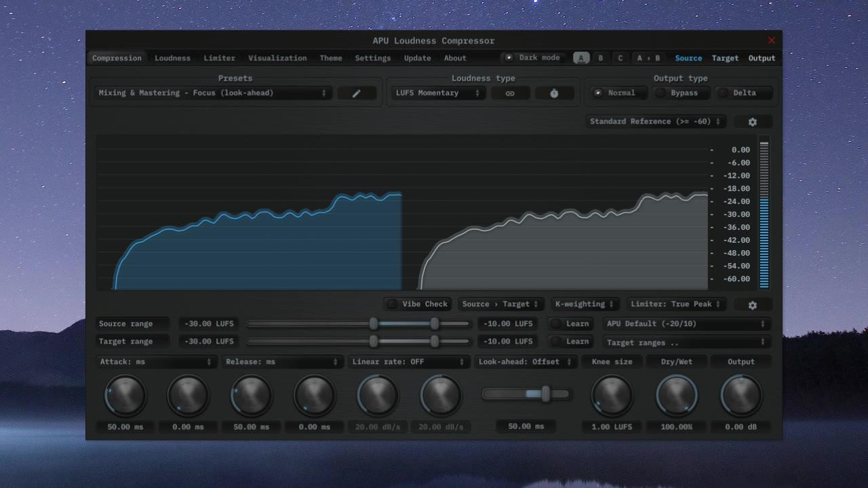Viewport: 868px width, 488px height.
Task: Open Attack: ms dropdown
Action: coord(156,362)
